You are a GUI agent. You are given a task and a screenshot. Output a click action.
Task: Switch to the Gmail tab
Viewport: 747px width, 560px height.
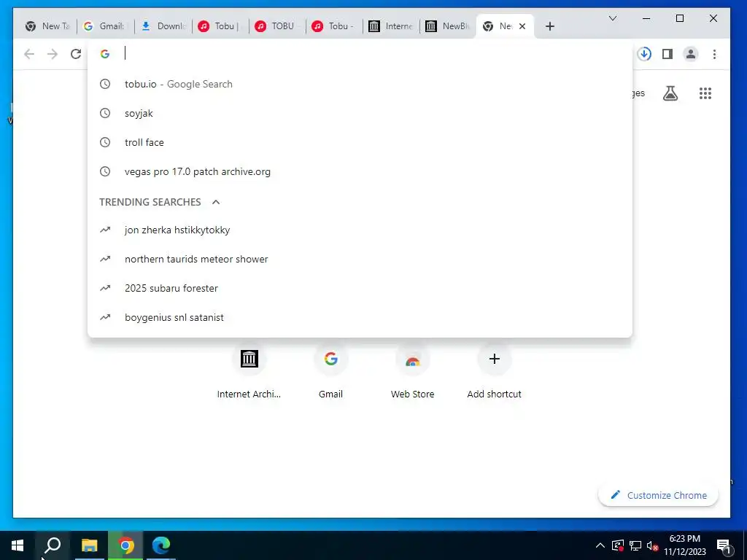pos(105,26)
